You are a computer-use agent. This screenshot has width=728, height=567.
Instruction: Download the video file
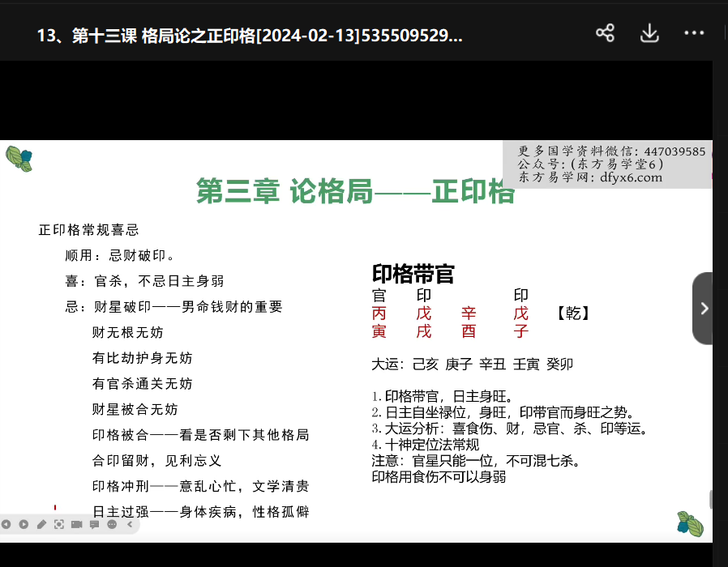tap(649, 33)
